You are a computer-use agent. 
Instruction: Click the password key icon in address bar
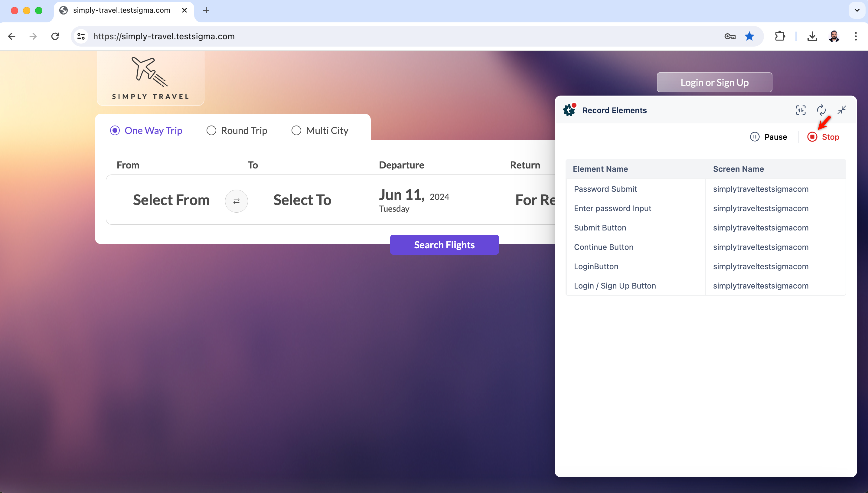730,36
